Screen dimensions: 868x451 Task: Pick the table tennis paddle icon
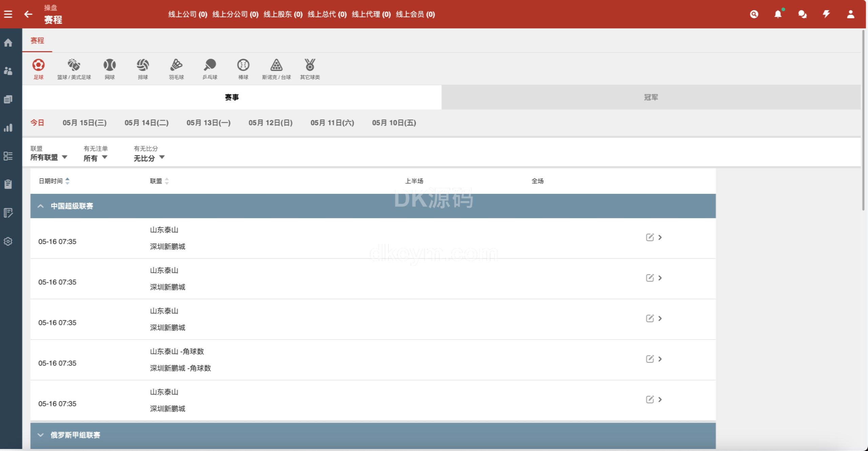[x=210, y=65]
